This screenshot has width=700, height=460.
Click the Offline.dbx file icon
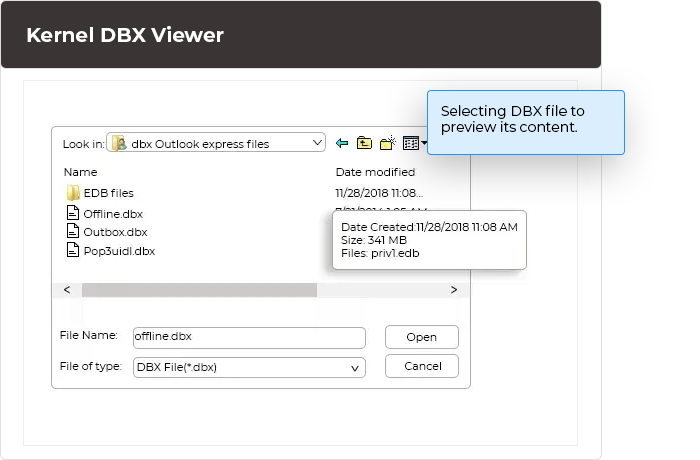click(x=73, y=213)
